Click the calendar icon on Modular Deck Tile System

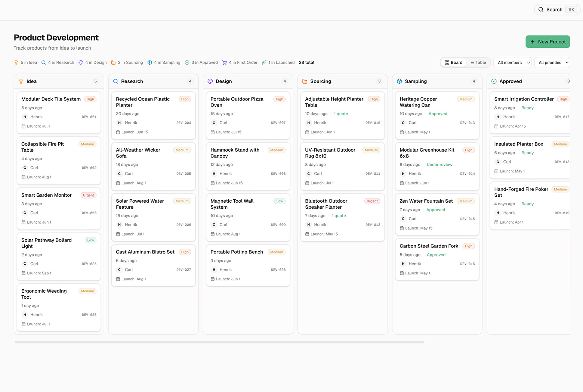pyautogui.click(x=23, y=126)
